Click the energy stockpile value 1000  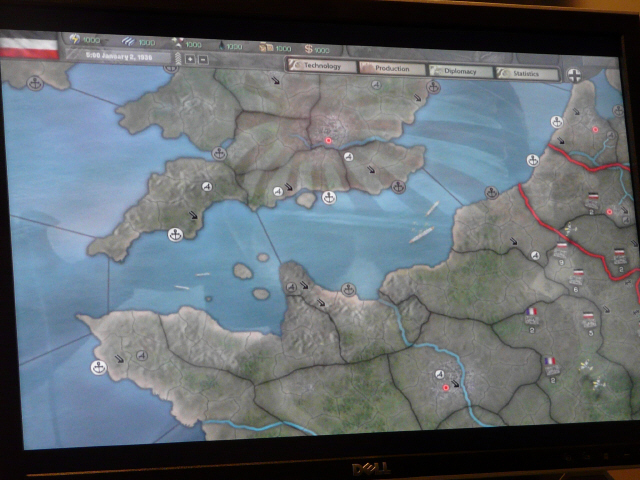click(x=92, y=40)
